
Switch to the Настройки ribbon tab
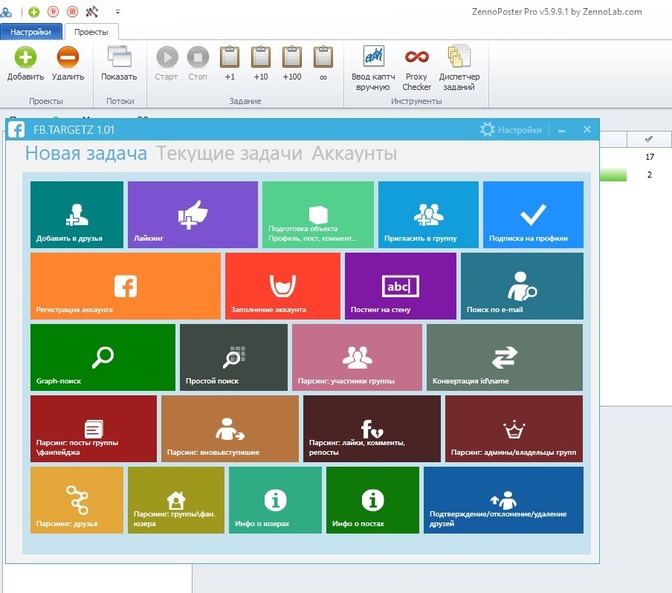(30, 32)
